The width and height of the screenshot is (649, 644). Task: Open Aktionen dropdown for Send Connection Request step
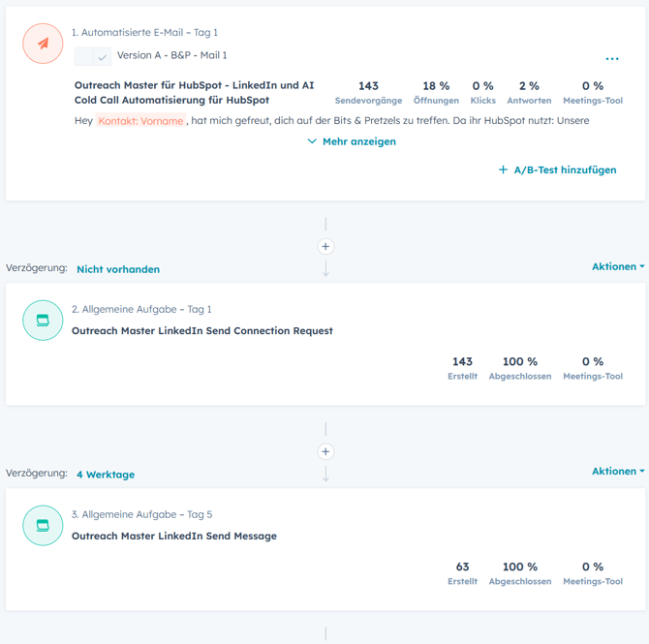618,266
